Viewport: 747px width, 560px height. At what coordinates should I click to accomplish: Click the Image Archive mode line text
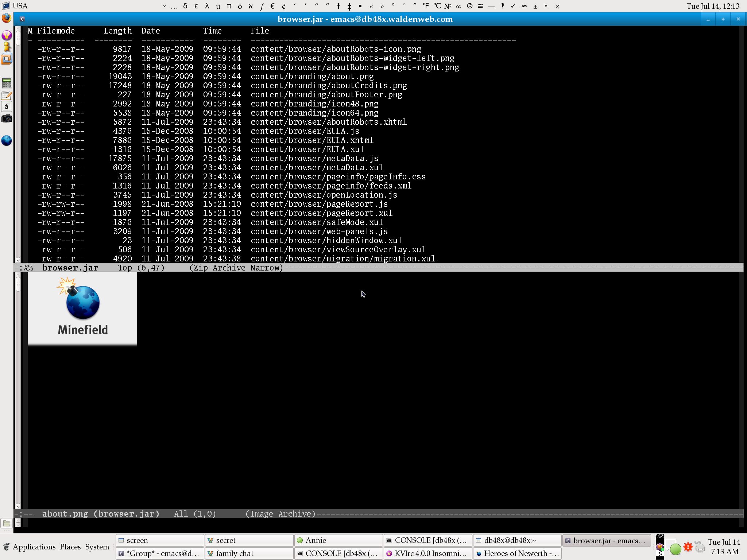click(280, 514)
